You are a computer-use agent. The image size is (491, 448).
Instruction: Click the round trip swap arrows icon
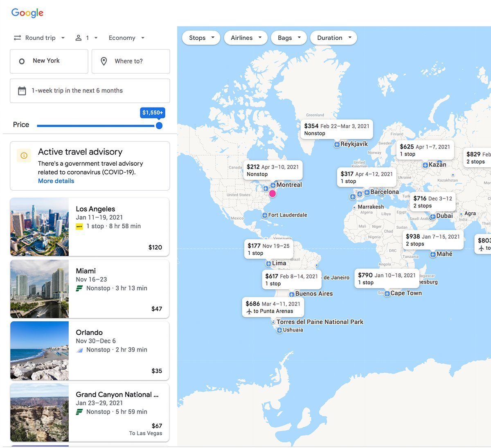[17, 38]
